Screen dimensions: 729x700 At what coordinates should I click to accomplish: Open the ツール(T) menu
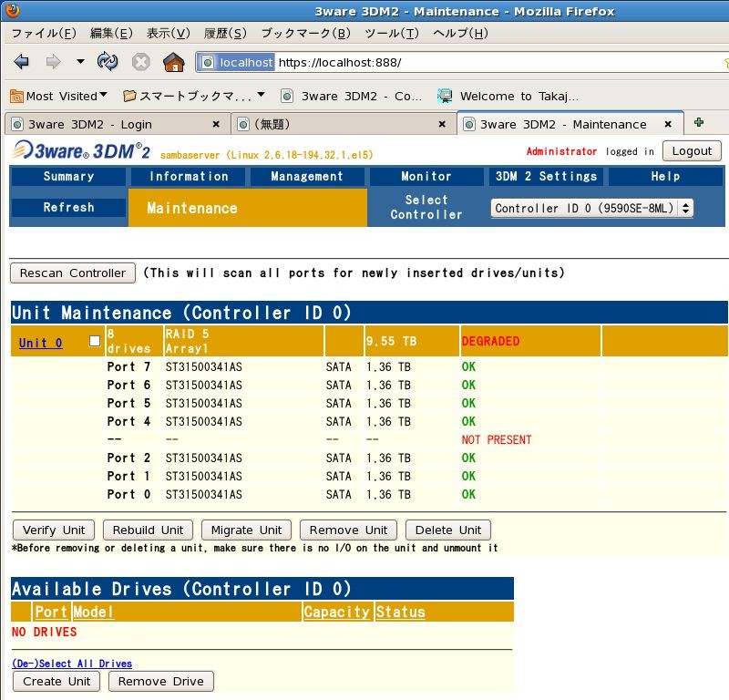(392, 33)
